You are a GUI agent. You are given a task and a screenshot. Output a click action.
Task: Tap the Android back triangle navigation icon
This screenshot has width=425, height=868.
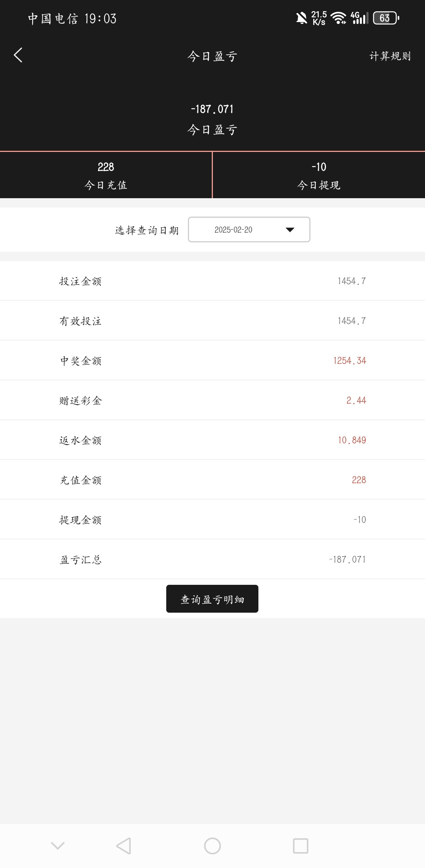point(124,846)
